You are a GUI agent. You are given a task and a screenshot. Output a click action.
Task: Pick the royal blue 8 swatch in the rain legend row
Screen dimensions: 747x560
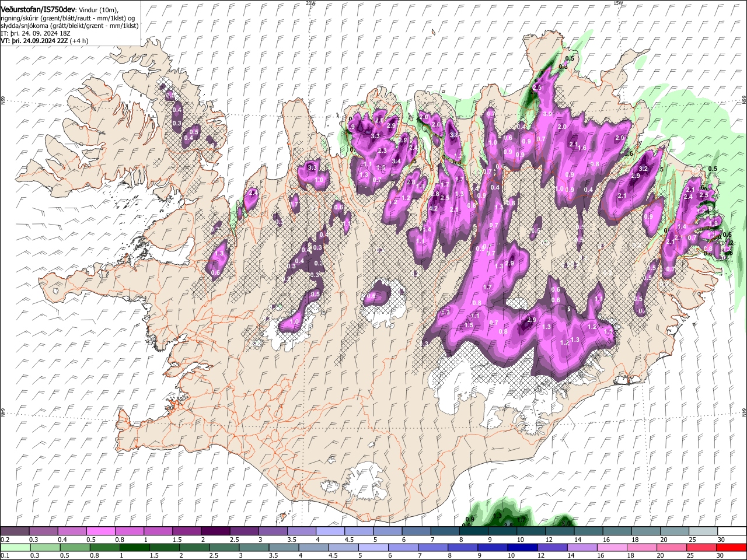click(x=462, y=547)
